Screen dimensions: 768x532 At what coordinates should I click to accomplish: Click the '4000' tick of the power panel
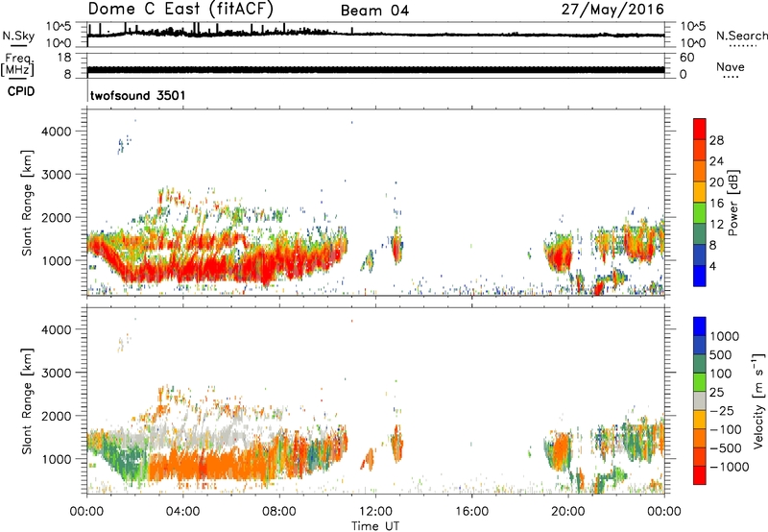pos(57,132)
